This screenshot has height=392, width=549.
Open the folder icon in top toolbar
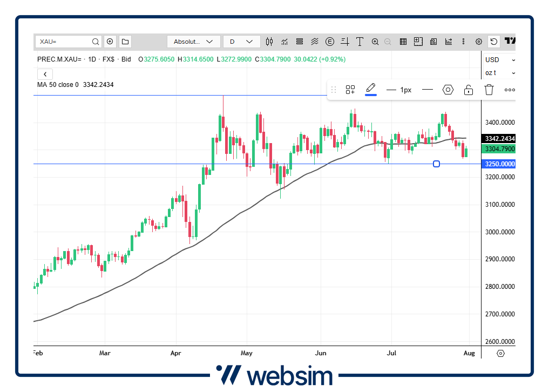[125, 42]
